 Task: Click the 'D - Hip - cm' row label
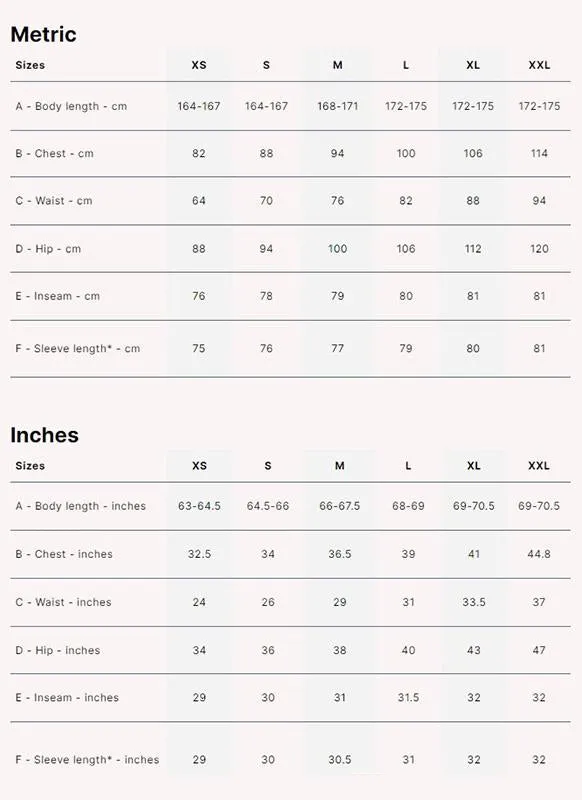point(48,249)
